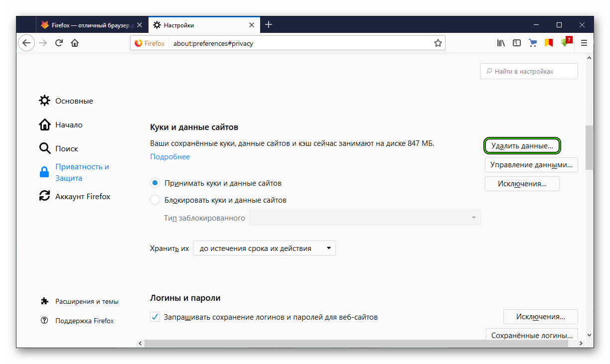This screenshot has width=610, height=364.
Task: Select Принимать куки и данные сайтов radio
Action: pyautogui.click(x=155, y=183)
